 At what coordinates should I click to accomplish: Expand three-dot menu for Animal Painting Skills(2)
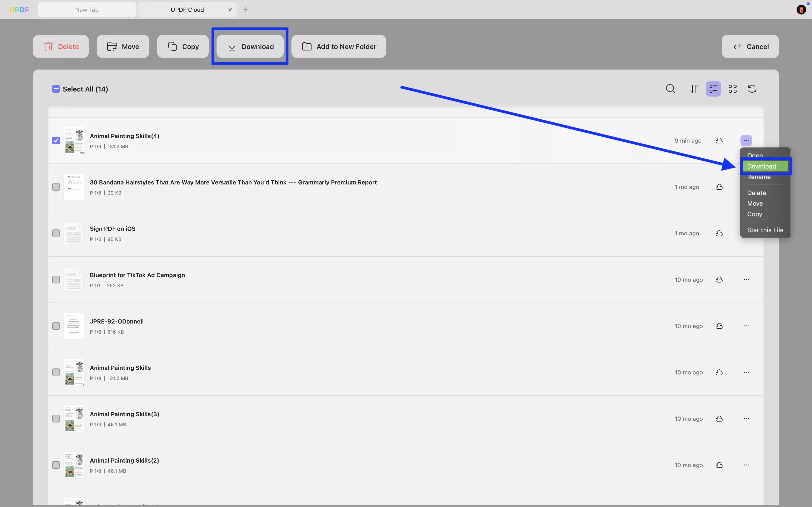pyautogui.click(x=746, y=465)
